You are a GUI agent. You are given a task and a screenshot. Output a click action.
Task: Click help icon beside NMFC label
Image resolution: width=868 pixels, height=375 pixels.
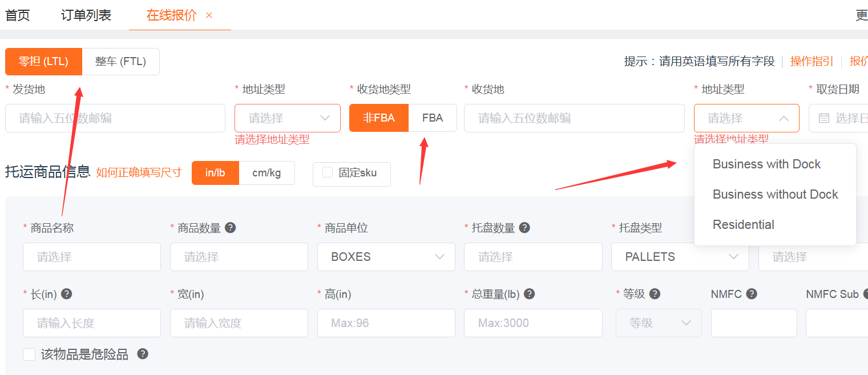click(x=752, y=294)
